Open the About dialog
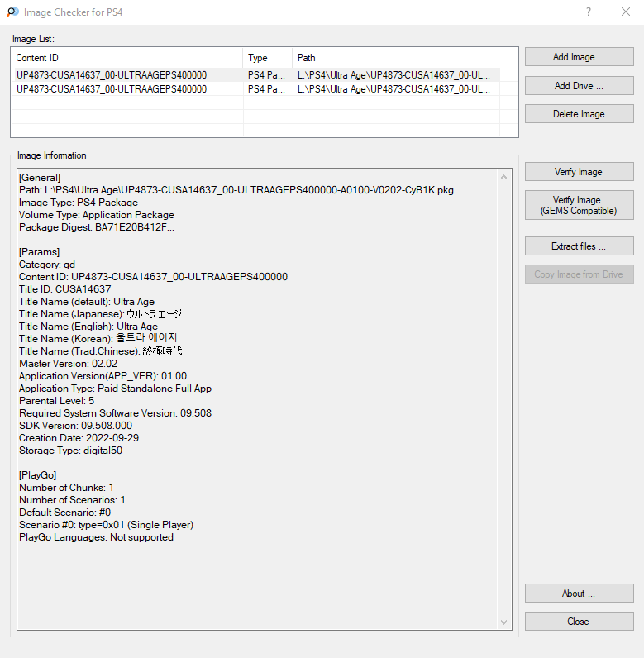Viewport: 644px width, 658px height. (x=579, y=594)
